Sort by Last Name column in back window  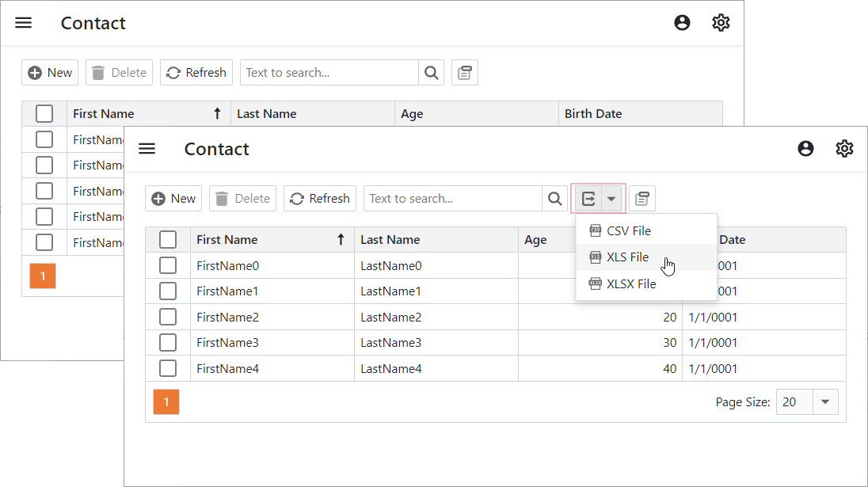coord(313,113)
